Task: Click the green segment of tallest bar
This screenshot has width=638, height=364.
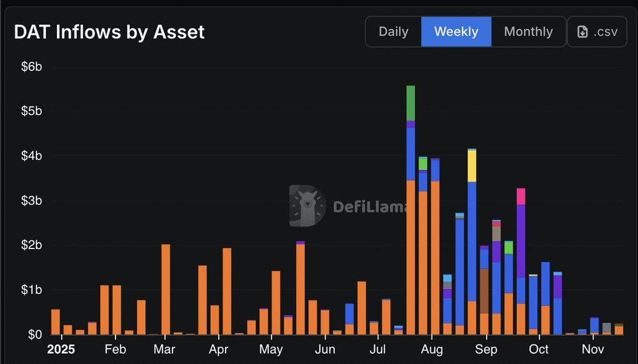Action: pyautogui.click(x=410, y=103)
